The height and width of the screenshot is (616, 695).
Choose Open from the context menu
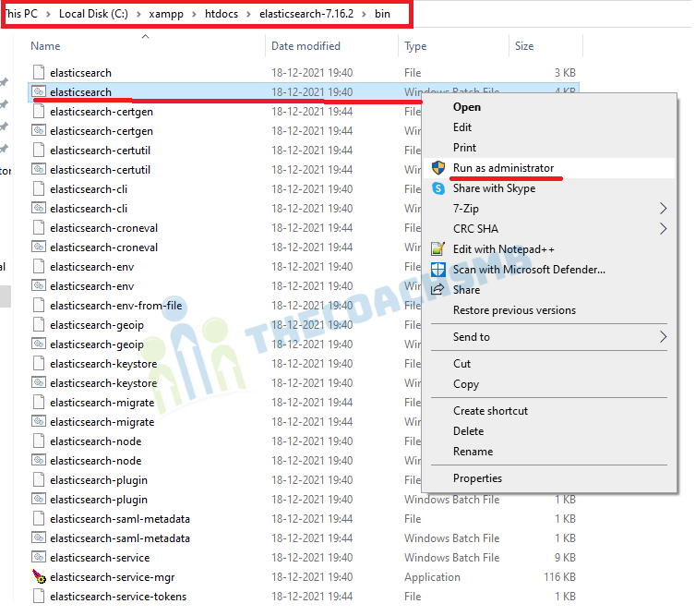(467, 107)
